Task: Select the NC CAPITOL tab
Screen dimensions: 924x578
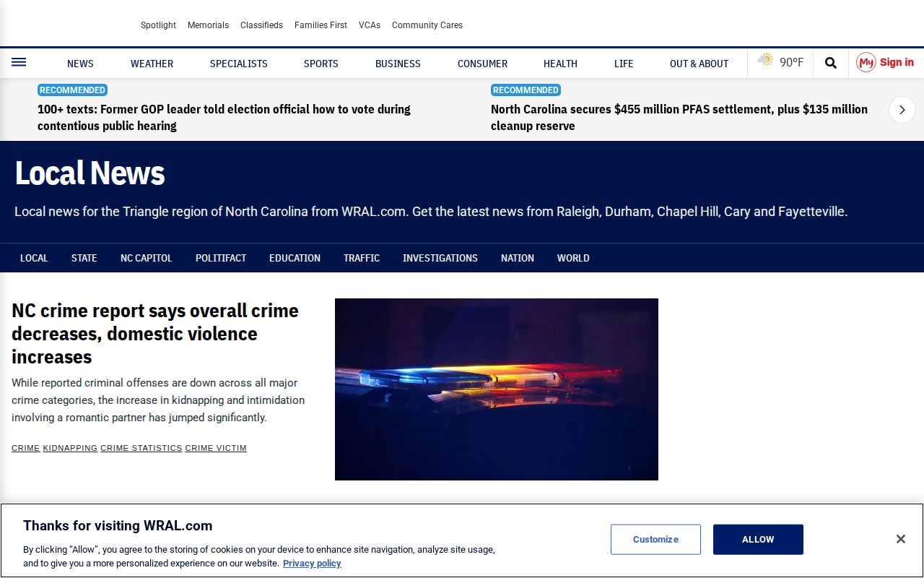Action: point(147,258)
